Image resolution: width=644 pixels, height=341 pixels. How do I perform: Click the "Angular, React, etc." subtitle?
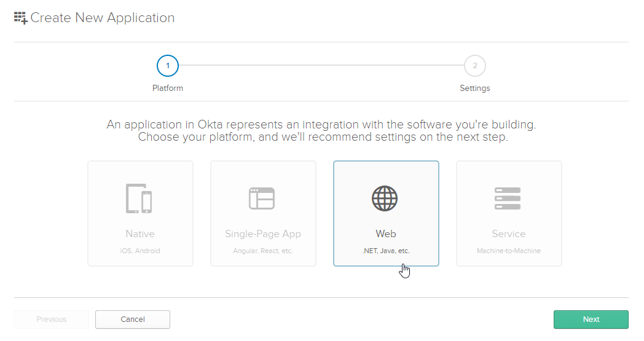[x=263, y=251]
